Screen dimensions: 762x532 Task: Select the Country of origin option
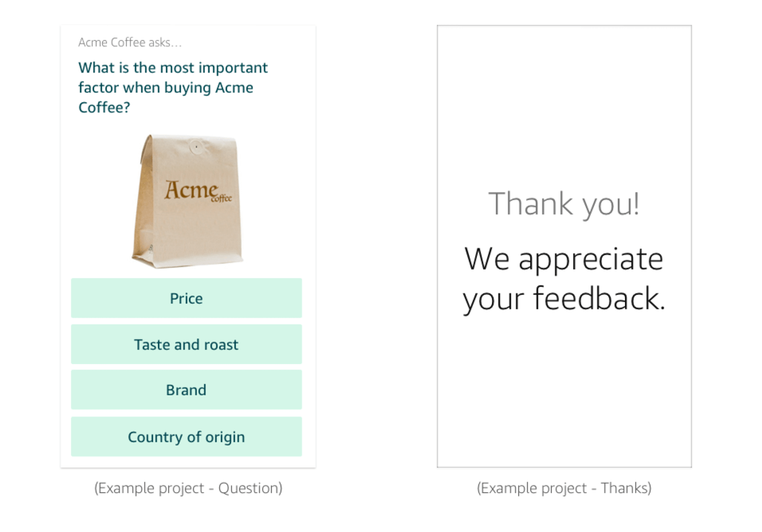click(186, 437)
